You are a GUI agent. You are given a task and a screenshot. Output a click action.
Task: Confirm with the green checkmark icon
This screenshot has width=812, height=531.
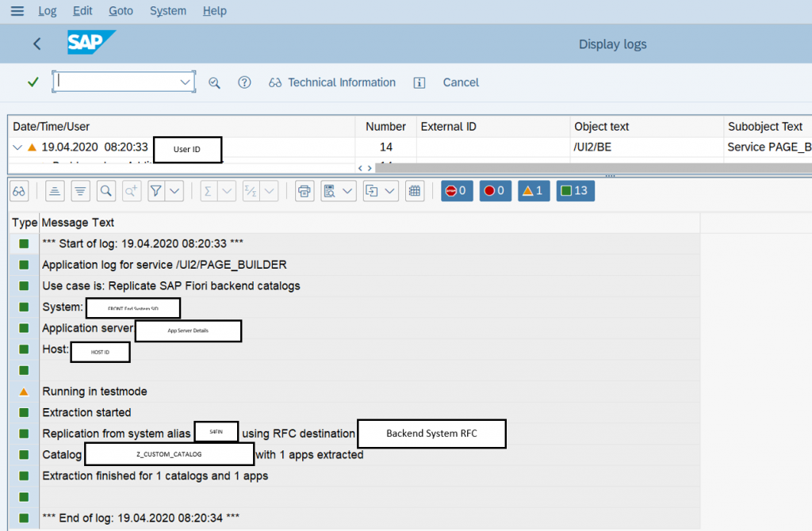33,82
